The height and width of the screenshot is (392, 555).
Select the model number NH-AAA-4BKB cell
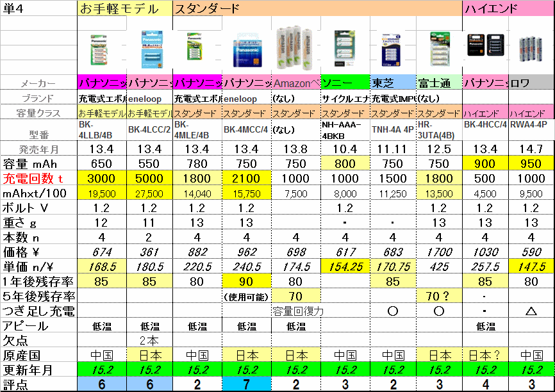pyautogui.click(x=345, y=130)
